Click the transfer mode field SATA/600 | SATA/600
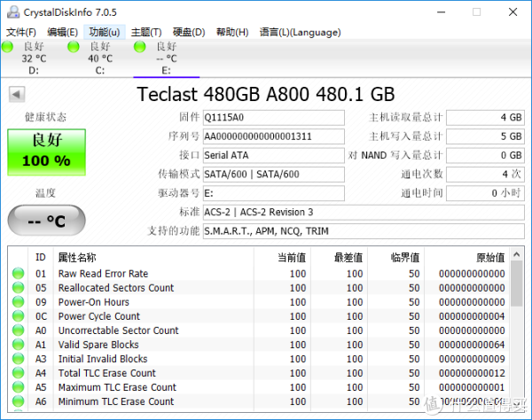 pyautogui.click(x=273, y=175)
